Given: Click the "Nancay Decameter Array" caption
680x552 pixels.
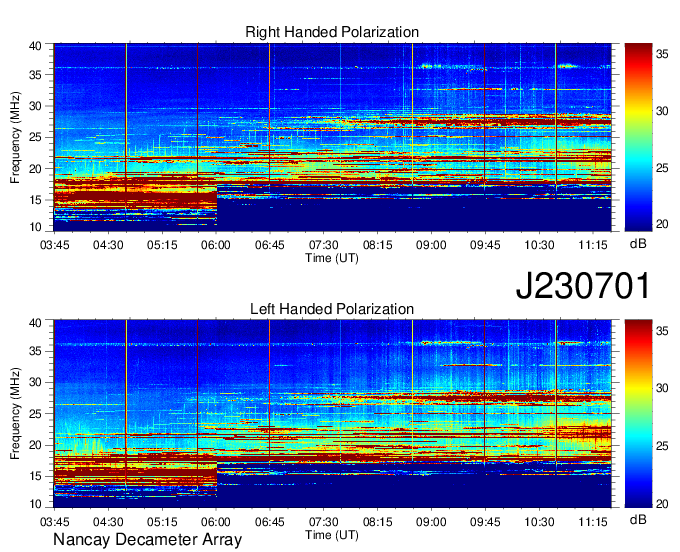Looking at the screenshot, I should click(147, 540).
